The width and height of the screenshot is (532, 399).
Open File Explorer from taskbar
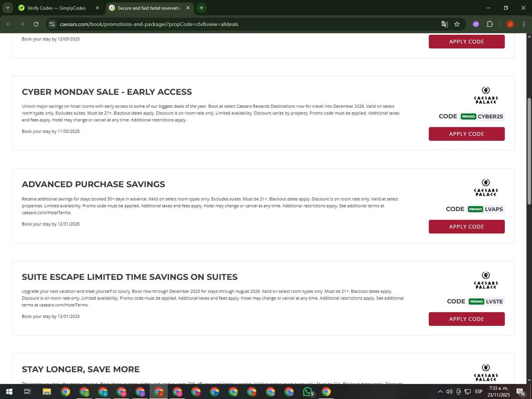[47, 392]
